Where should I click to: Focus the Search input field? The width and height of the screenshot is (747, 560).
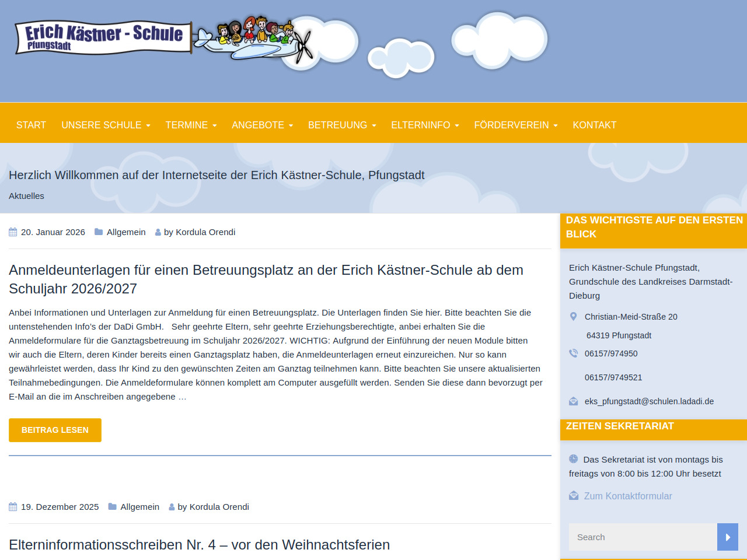click(643, 537)
